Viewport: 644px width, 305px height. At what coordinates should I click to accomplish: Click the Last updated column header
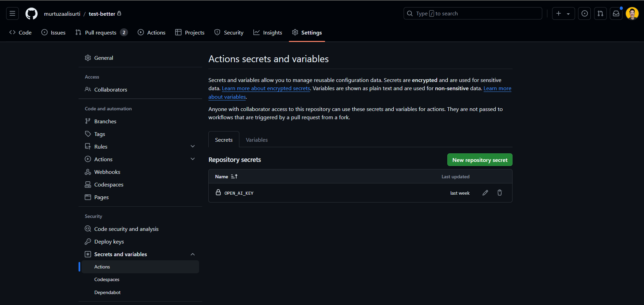pyautogui.click(x=456, y=177)
